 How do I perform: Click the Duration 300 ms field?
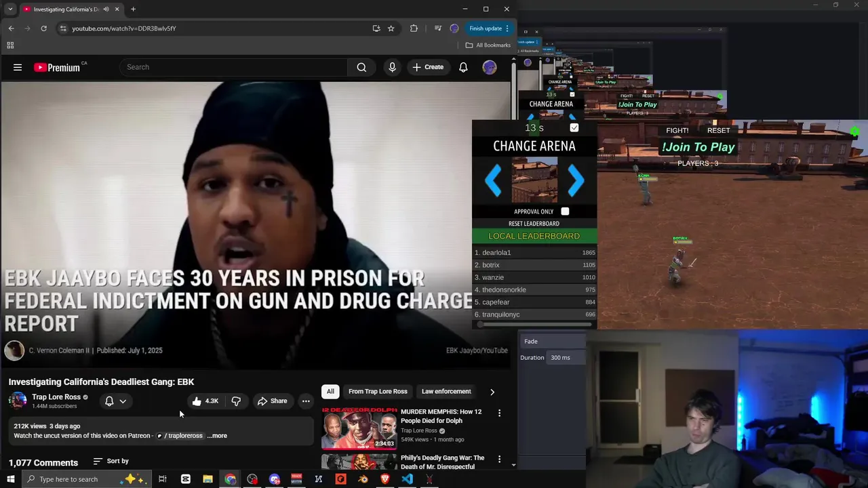567,358
